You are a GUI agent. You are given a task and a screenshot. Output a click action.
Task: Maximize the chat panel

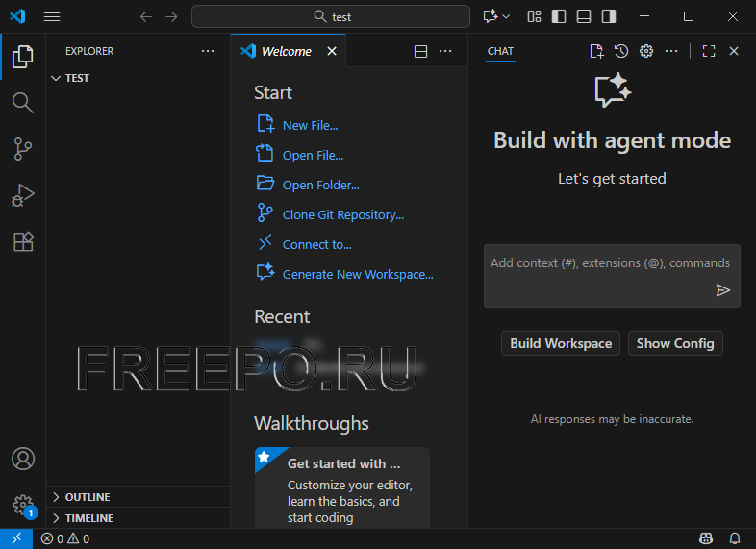[x=709, y=51]
